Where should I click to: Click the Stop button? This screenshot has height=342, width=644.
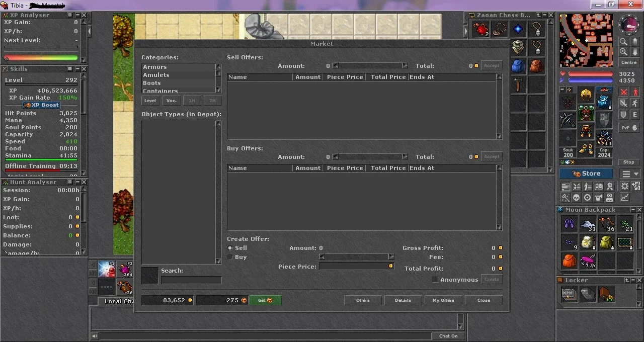click(x=629, y=162)
